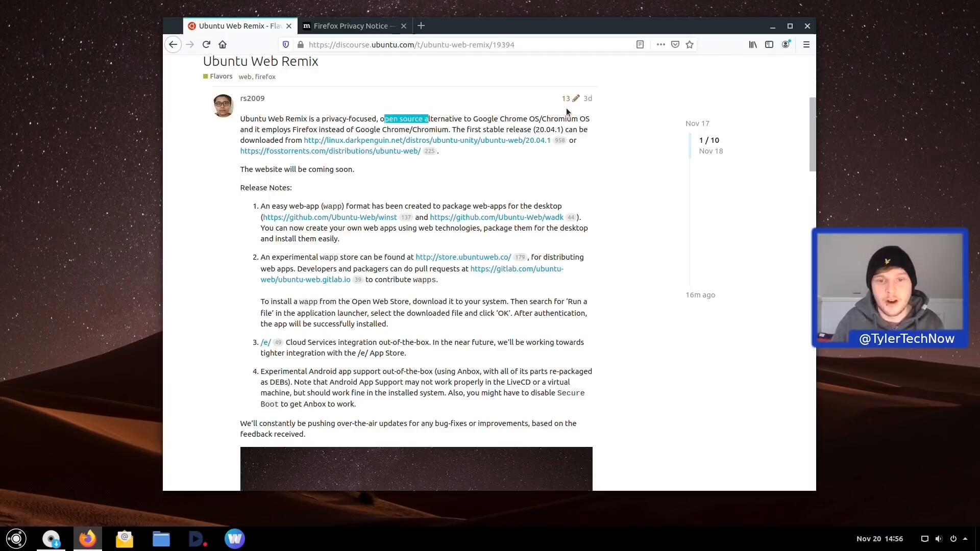Reload the current page
980x551 pixels.
tap(206, 44)
